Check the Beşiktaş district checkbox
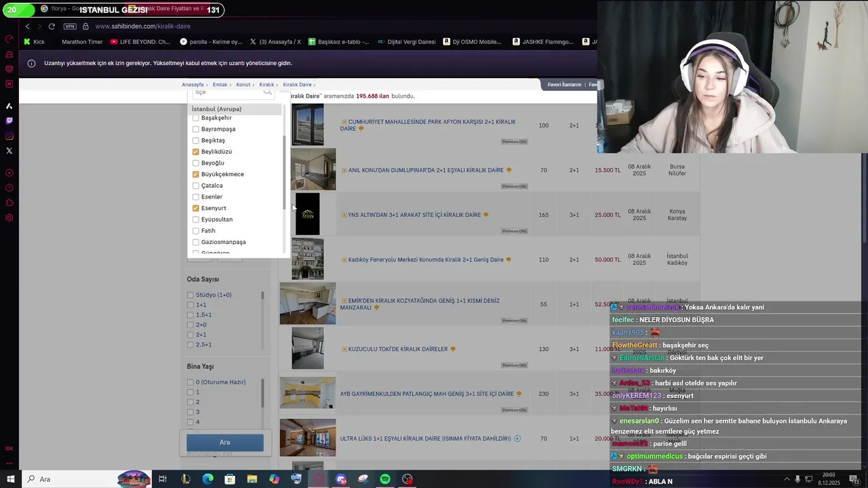The image size is (868, 488). [x=196, y=140]
